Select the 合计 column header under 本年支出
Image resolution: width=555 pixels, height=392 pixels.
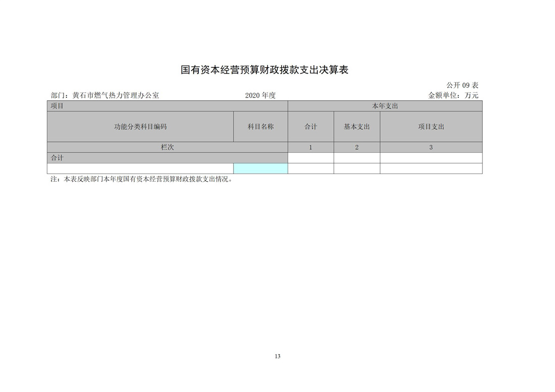pos(311,127)
